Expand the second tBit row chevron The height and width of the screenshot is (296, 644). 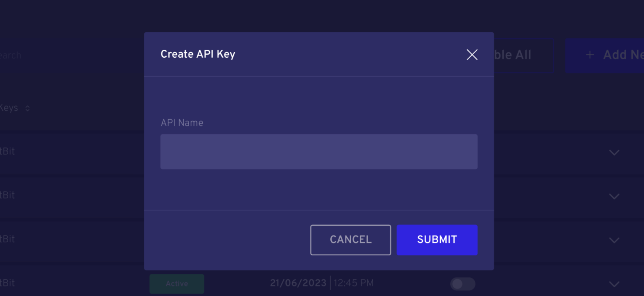coord(614,196)
